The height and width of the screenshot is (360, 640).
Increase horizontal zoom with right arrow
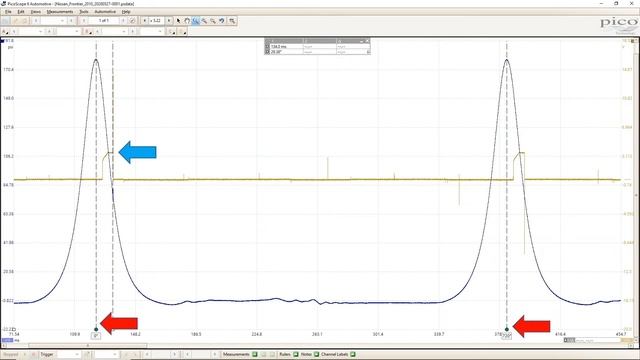[169, 20]
